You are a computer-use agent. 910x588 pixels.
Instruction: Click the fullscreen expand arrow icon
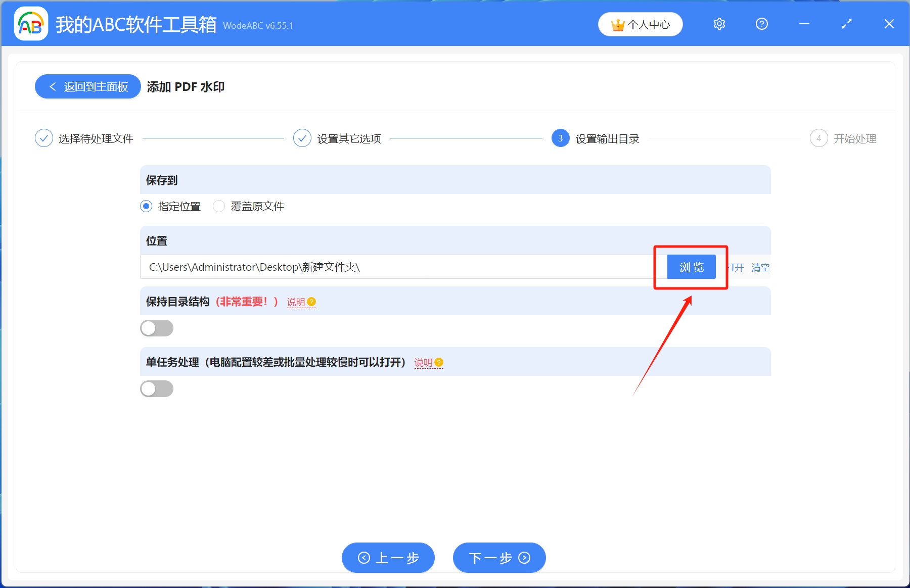click(847, 24)
